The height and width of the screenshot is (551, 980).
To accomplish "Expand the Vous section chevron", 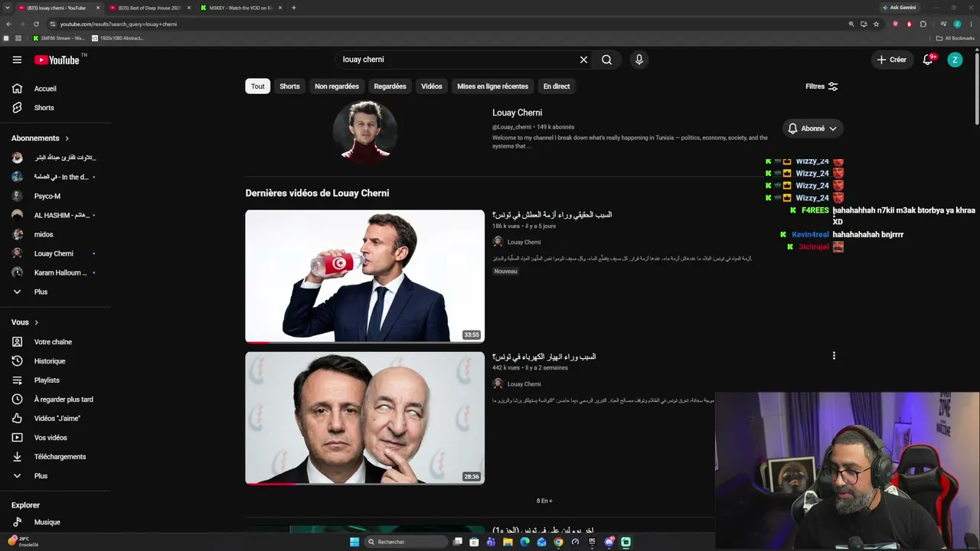I will (x=36, y=323).
